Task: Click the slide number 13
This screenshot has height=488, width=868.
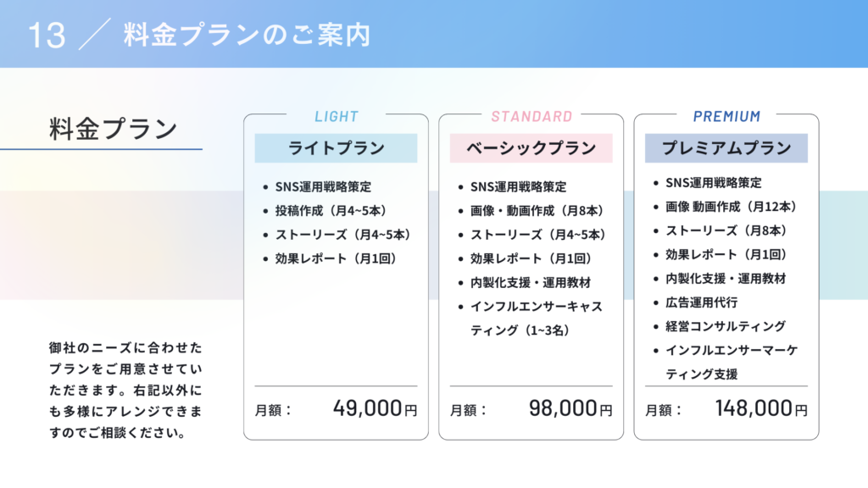Action: click(47, 36)
